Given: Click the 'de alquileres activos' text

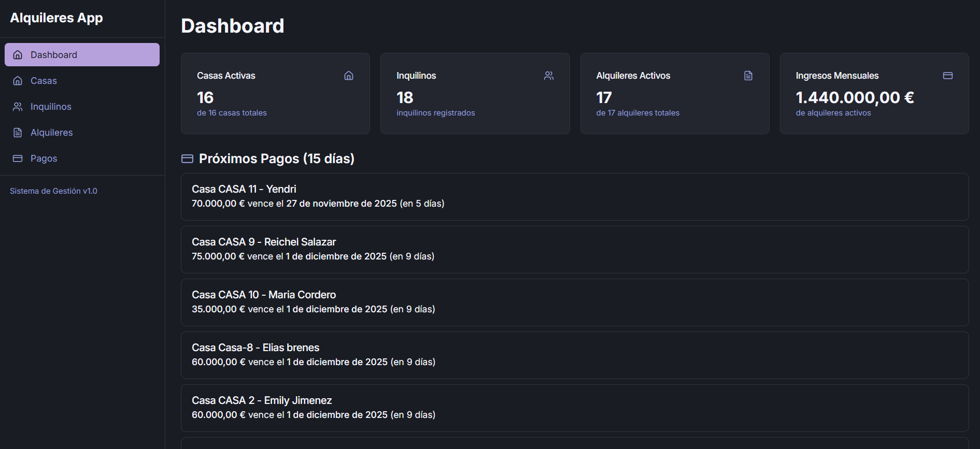Looking at the screenshot, I should pos(833,113).
